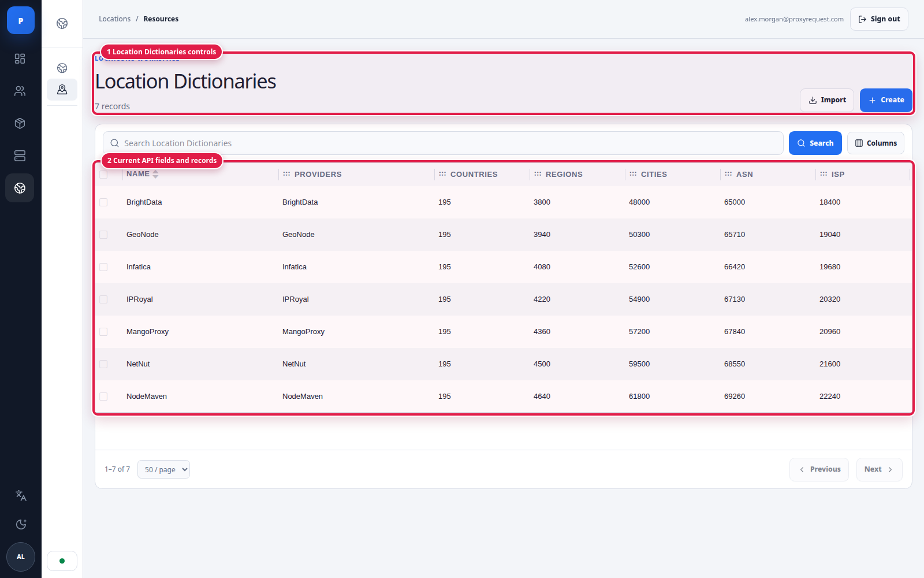Screen dimensions: 924x578
Task: Click the 1–7 of 7 pagination summary
Action: pos(117,469)
